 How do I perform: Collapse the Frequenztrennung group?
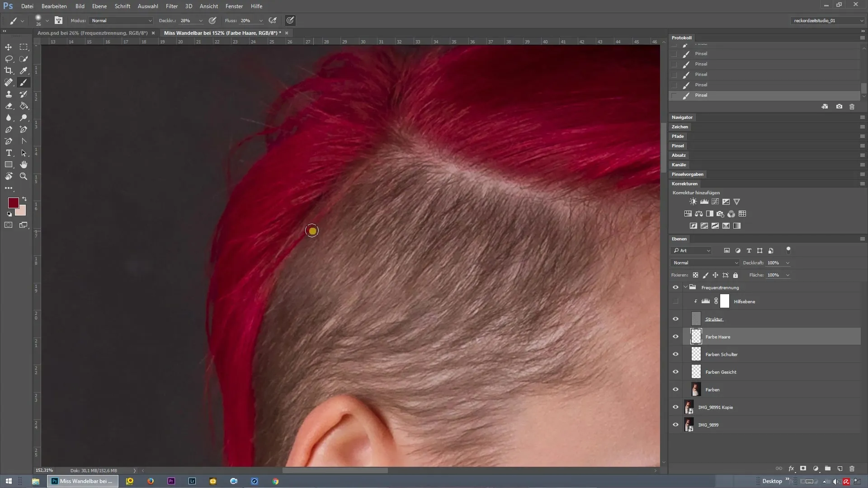point(685,287)
